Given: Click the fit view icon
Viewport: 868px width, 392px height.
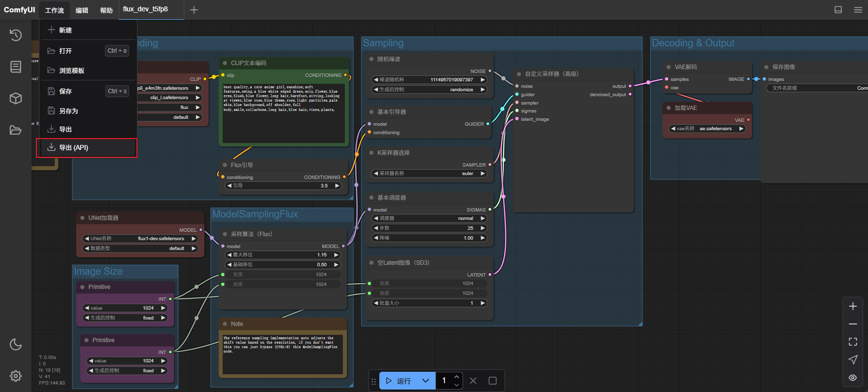Looking at the screenshot, I should coord(853,342).
